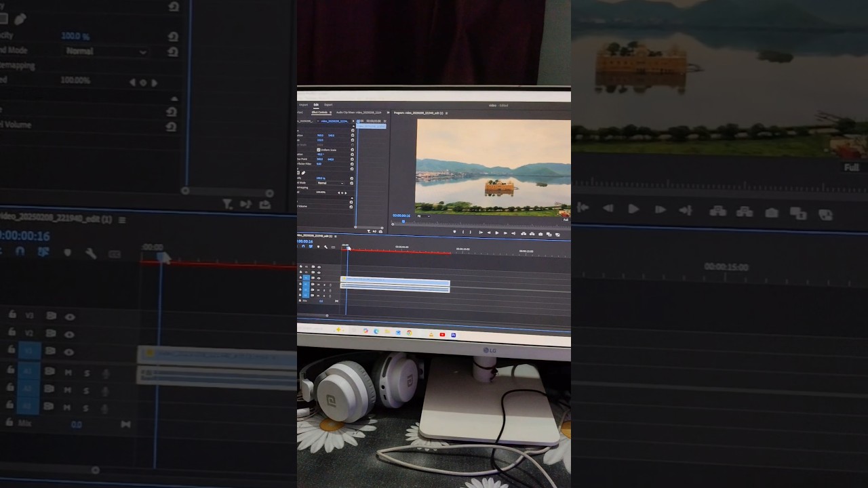Open the Import workspace tab

tap(303, 105)
